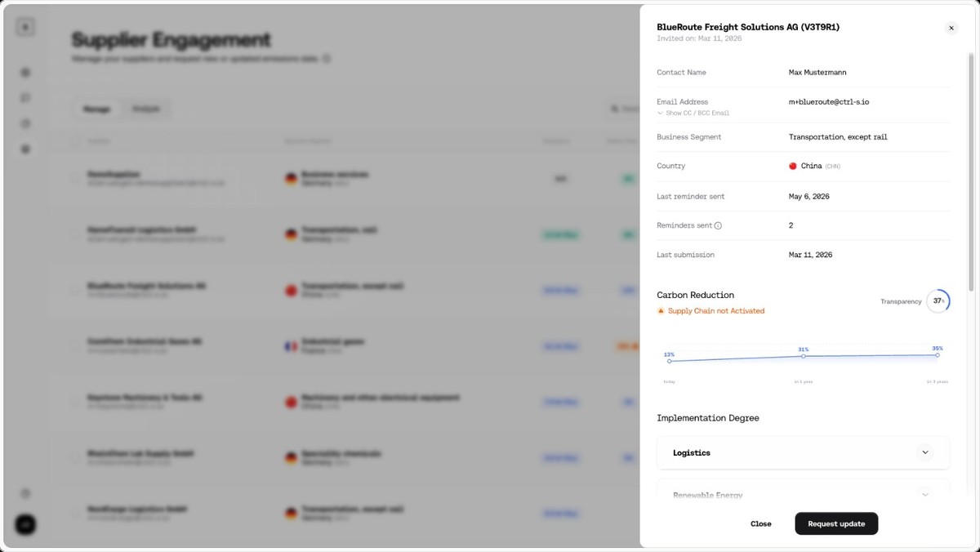The height and width of the screenshot is (552, 980).
Task: Switch to the Analyze tab
Action: [146, 109]
